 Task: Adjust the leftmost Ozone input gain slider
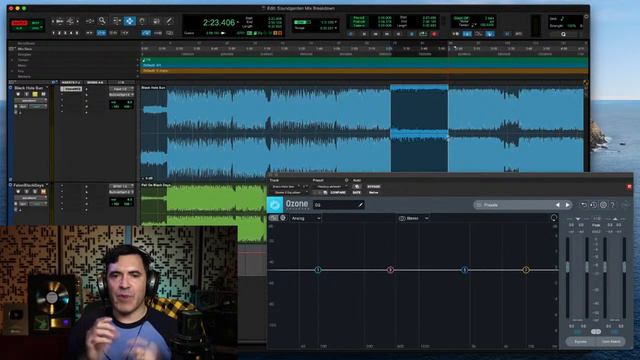click(567, 268)
